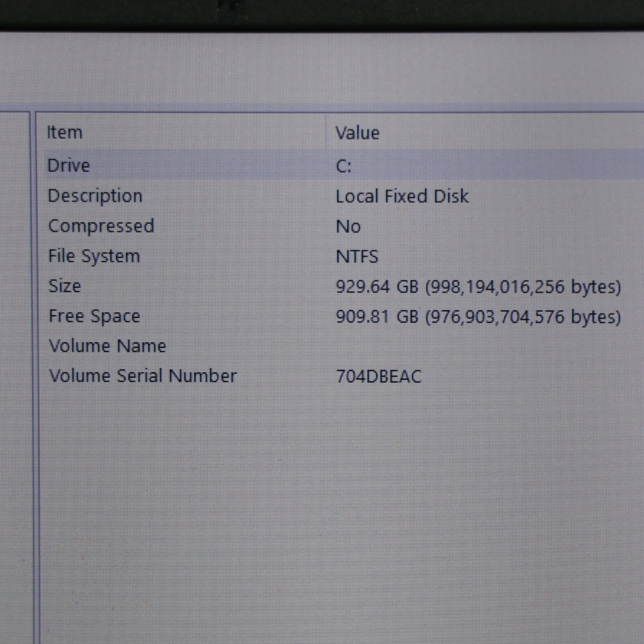Viewport: 644px width, 644px height.
Task: Click the Local Fixed Disk value
Action: pos(402,196)
